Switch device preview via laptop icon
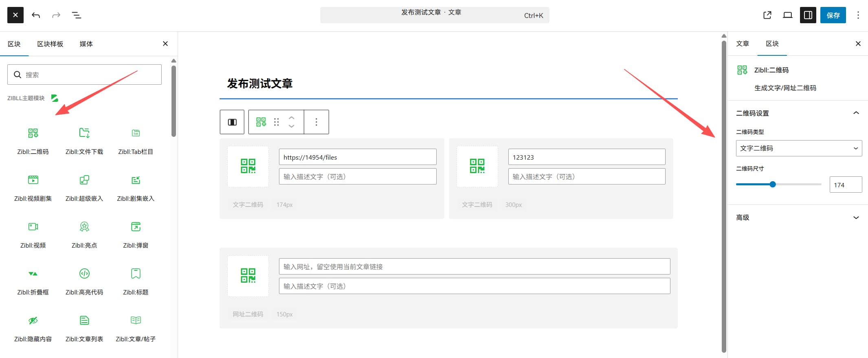 tap(788, 15)
